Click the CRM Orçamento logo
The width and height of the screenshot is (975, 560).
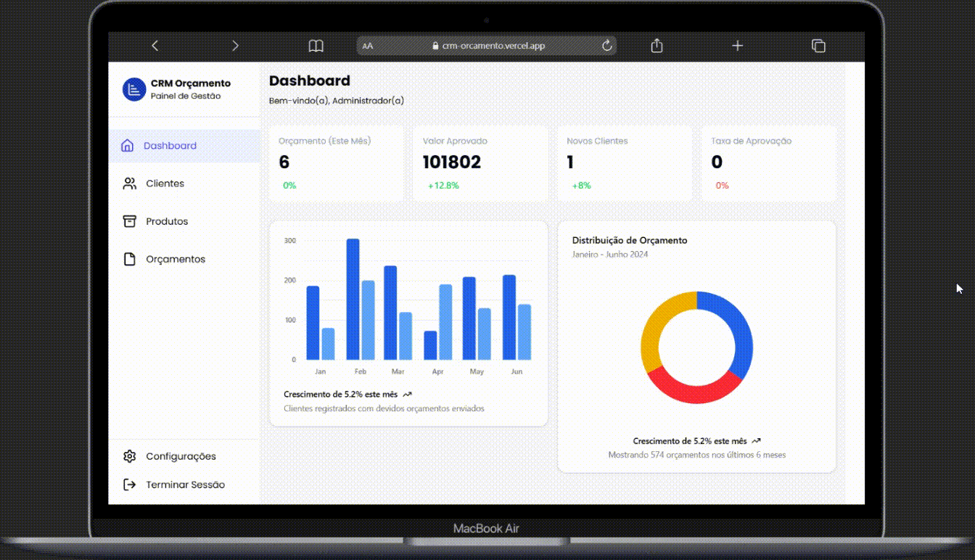coord(133,88)
